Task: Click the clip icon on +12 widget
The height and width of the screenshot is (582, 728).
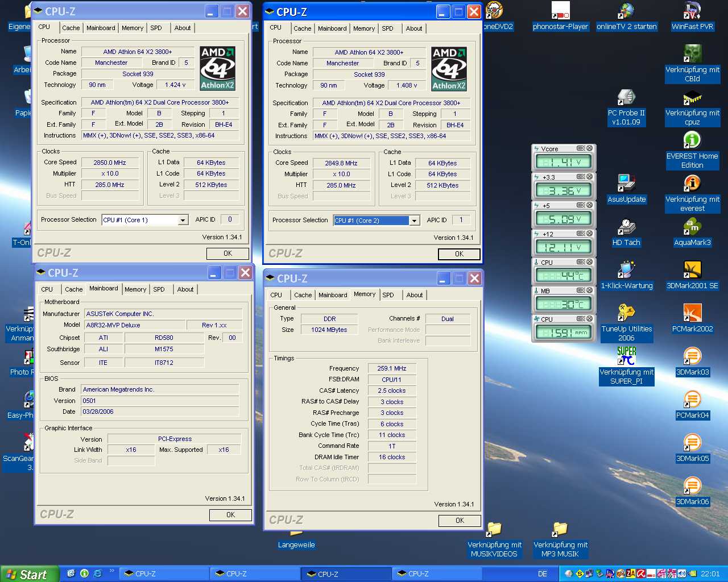Action: click(x=581, y=234)
